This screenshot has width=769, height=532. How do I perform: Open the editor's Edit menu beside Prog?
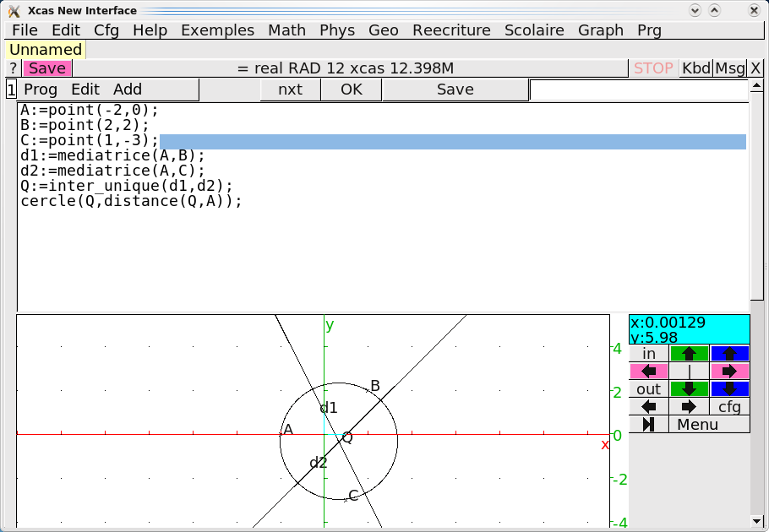coord(85,90)
